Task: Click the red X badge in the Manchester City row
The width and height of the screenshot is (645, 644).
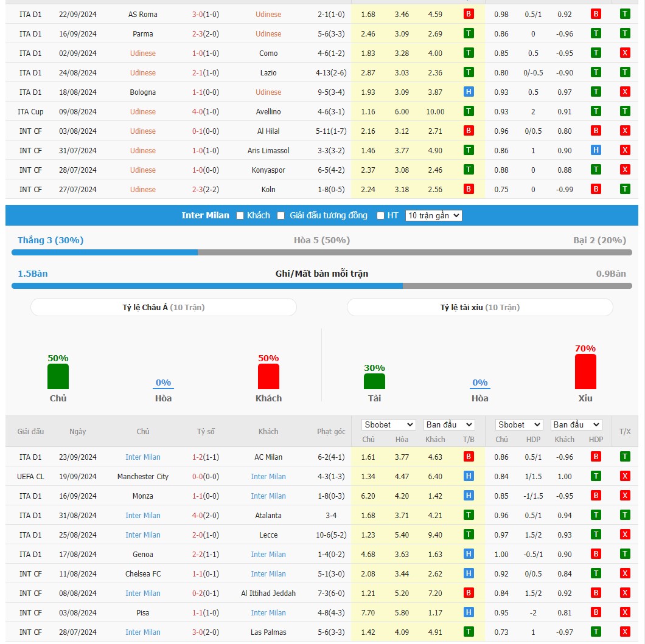Action: [624, 476]
